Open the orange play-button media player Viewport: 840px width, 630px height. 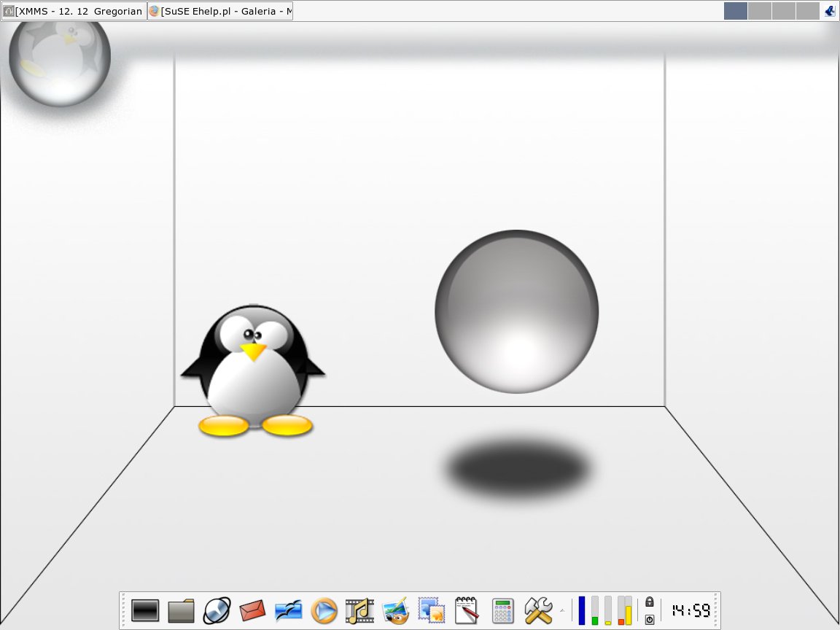pos(324,611)
